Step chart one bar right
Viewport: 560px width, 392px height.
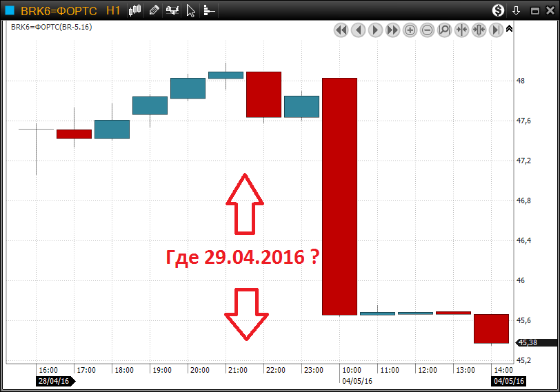[375, 30]
